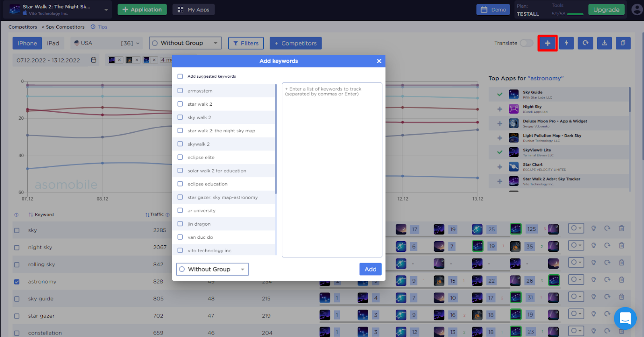The height and width of the screenshot is (337, 644).
Task: Open the dialog Without Group dropdown
Action: tap(213, 269)
